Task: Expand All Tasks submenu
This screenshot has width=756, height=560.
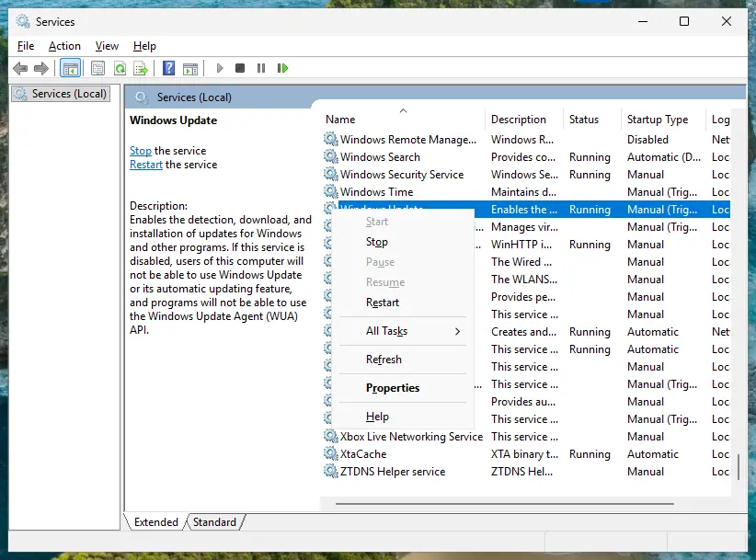Action: [x=403, y=331]
